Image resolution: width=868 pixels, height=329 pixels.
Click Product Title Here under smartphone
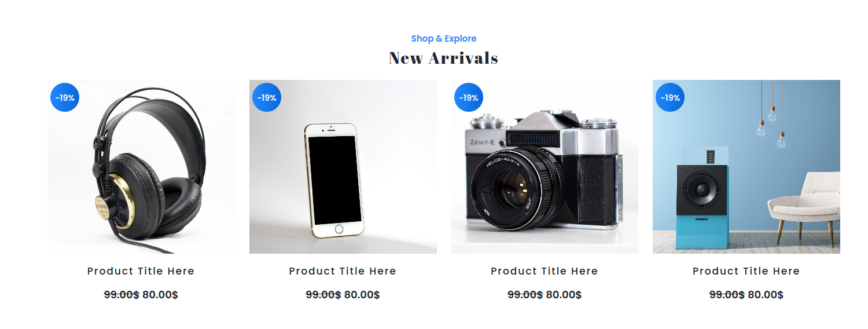click(x=343, y=271)
